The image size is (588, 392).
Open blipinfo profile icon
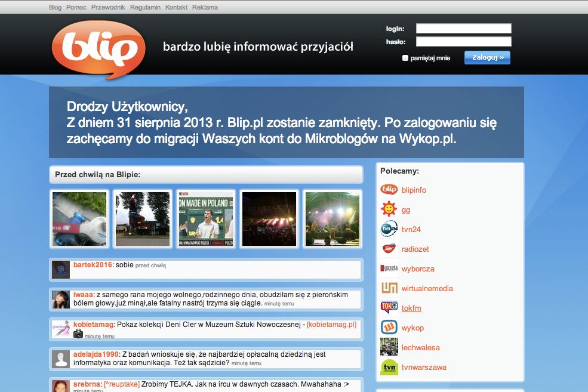pyautogui.click(x=389, y=190)
